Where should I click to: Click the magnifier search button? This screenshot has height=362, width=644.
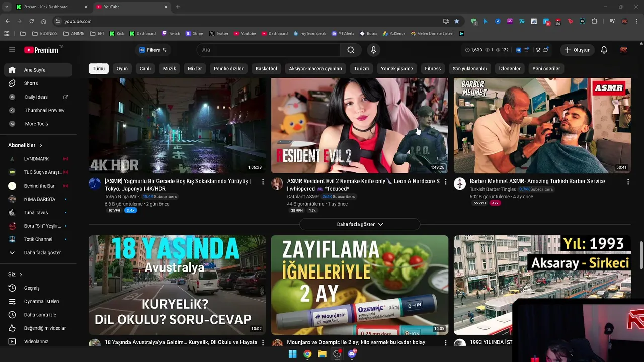point(351,50)
